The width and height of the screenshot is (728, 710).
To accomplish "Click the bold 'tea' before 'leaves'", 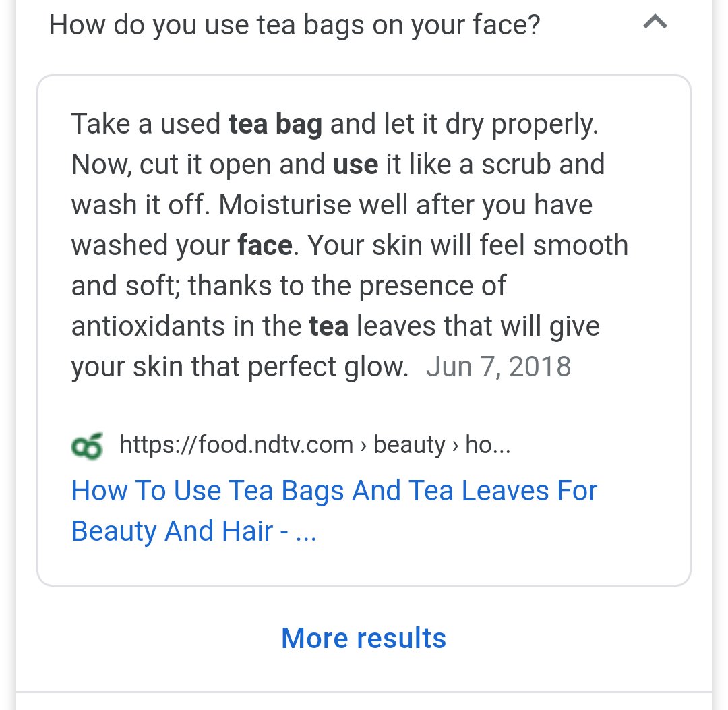I will (329, 326).
